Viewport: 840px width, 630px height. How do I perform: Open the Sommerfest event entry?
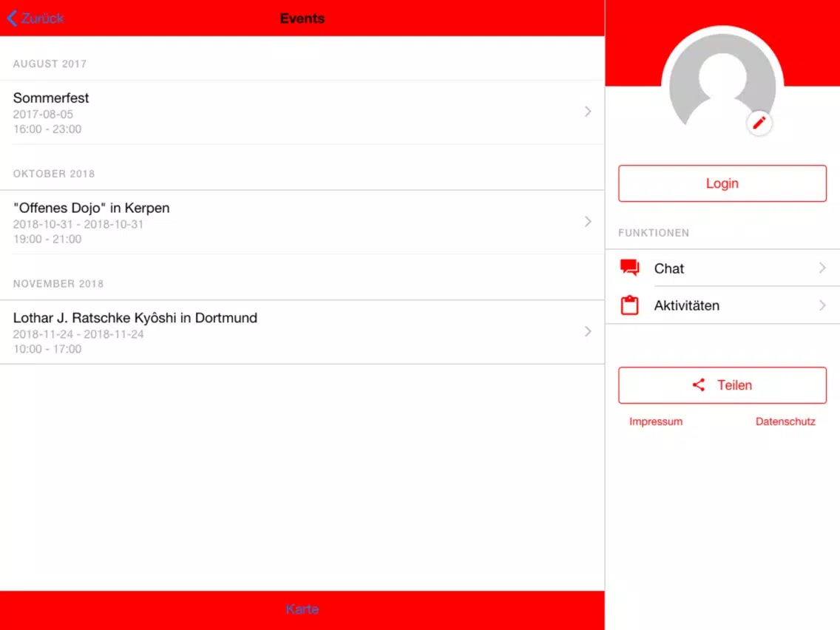pyautogui.click(x=302, y=112)
